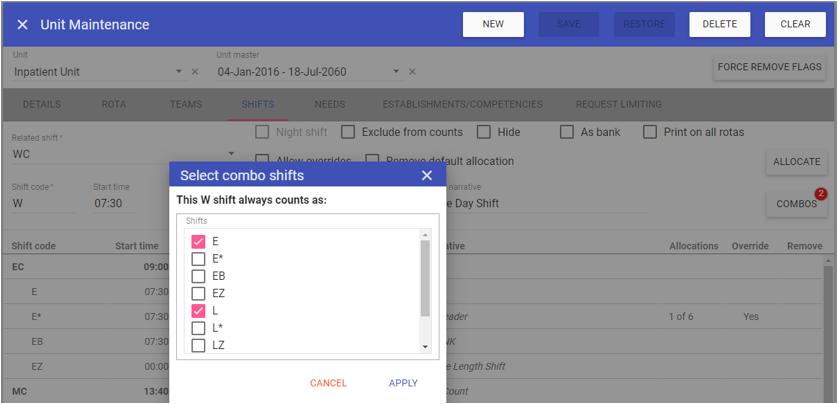Check the EB shift checkbox
This screenshot has height=404, width=838.
pos(198,276)
